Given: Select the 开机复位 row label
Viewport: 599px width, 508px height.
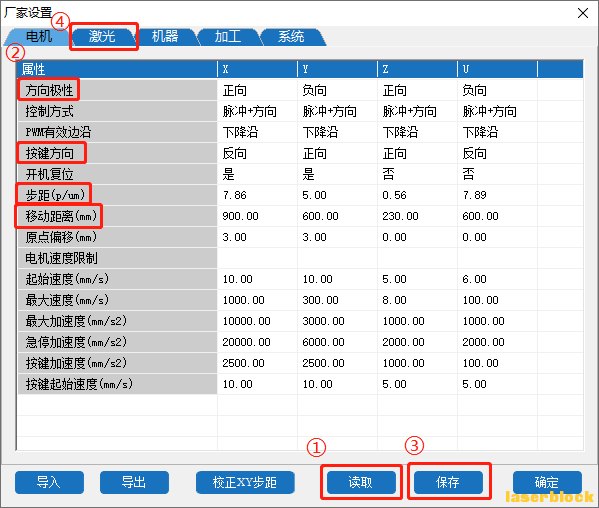Looking at the screenshot, I should [x=118, y=174].
